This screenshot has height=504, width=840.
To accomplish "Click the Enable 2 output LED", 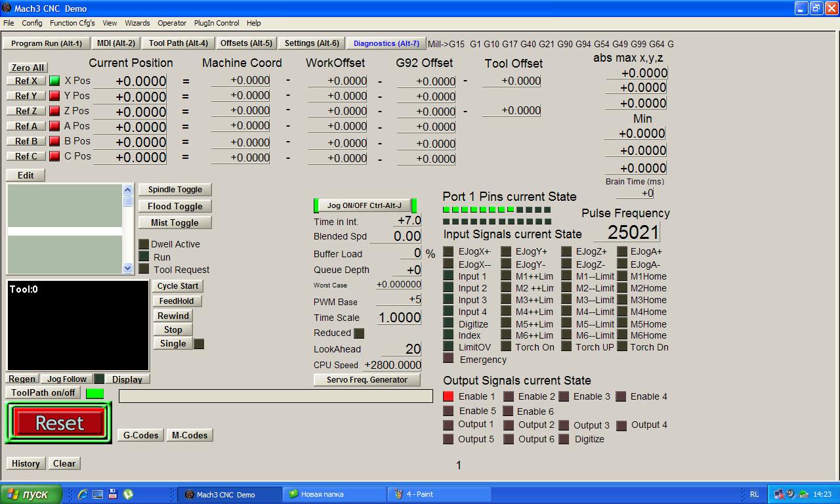I will pyautogui.click(x=509, y=396).
